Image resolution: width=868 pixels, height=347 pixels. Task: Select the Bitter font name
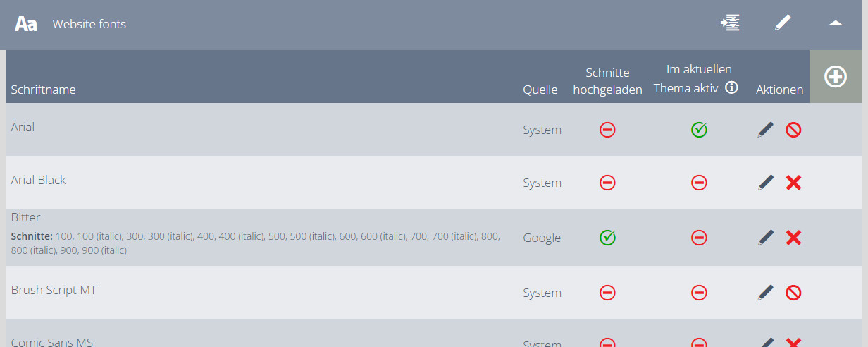point(25,217)
